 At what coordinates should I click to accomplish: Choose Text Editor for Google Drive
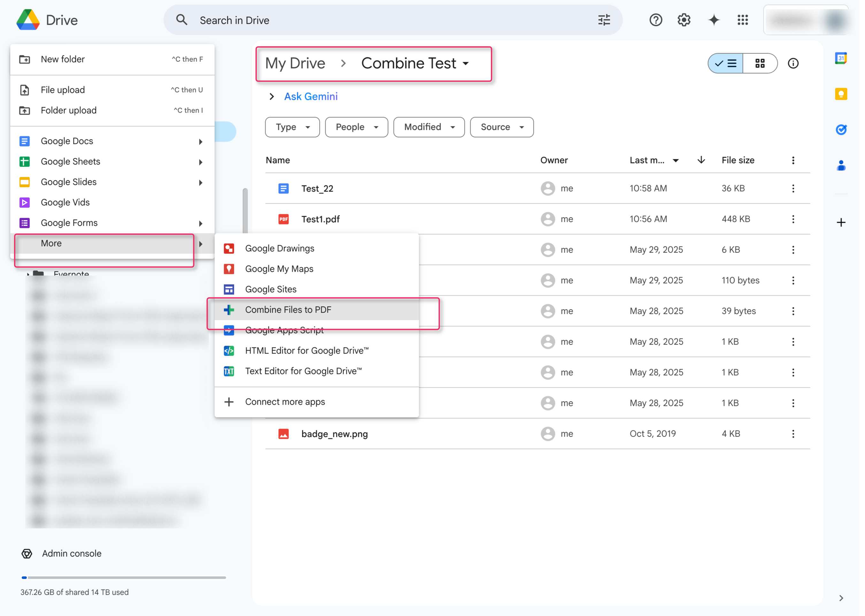point(316,371)
